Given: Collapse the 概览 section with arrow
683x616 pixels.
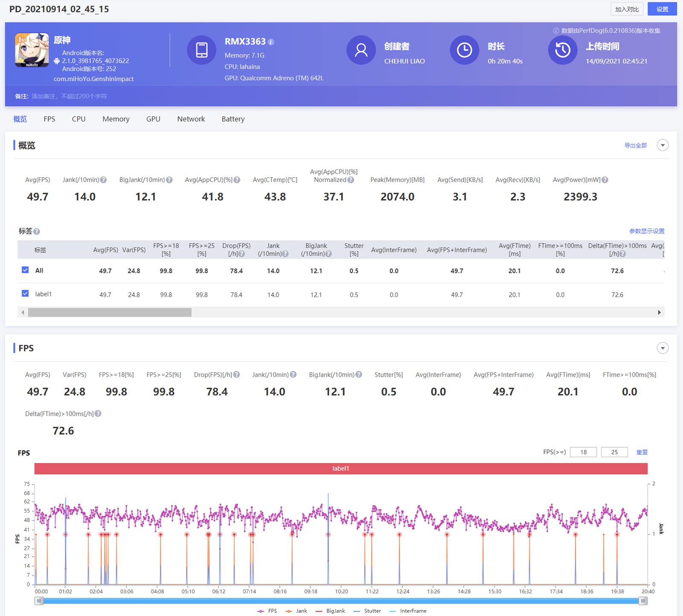Looking at the screenshot, I should click(663, 145).
